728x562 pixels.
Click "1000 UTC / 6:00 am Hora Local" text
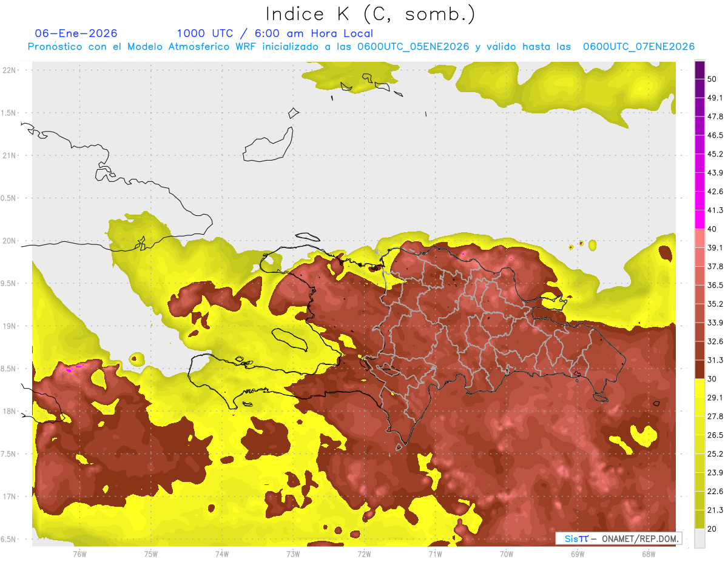tap(275, 33)
